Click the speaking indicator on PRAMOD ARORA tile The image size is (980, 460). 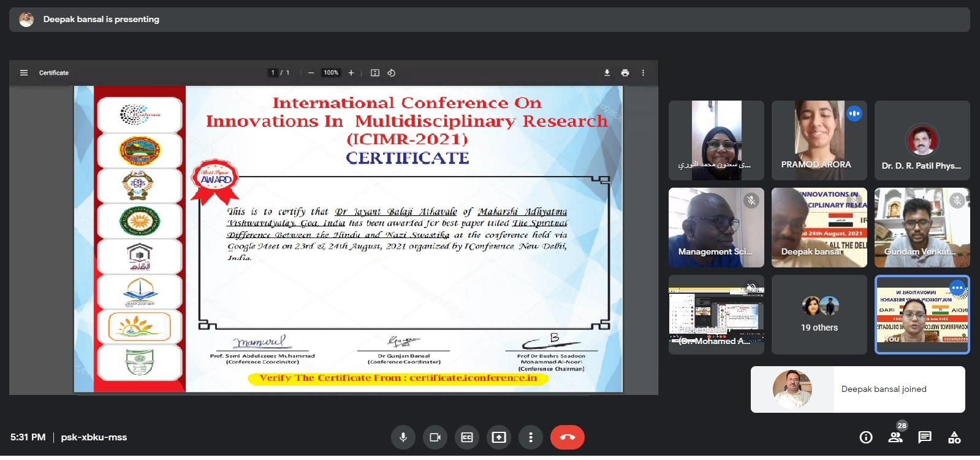tap(854, 113)
